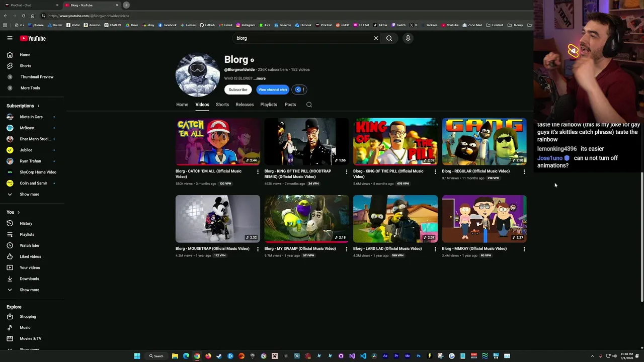Expand the Subscriptions section chevron
Viewport: 644px width, 362px height.
point(38,106)
